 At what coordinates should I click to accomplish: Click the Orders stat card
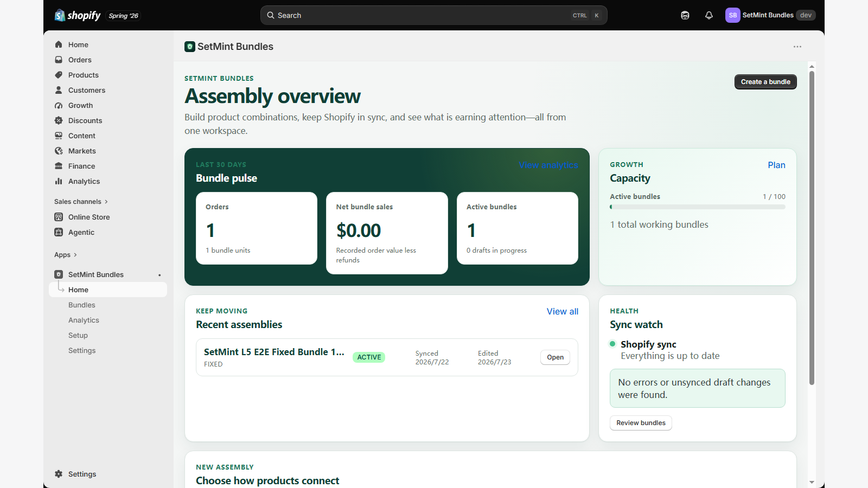(257, 228)
